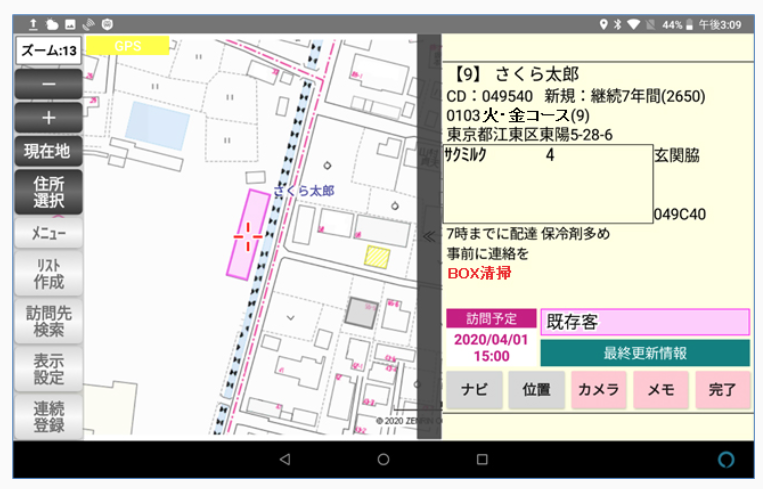Tap the 既存客 input field

pyautogui.click(x=645, y=322)
